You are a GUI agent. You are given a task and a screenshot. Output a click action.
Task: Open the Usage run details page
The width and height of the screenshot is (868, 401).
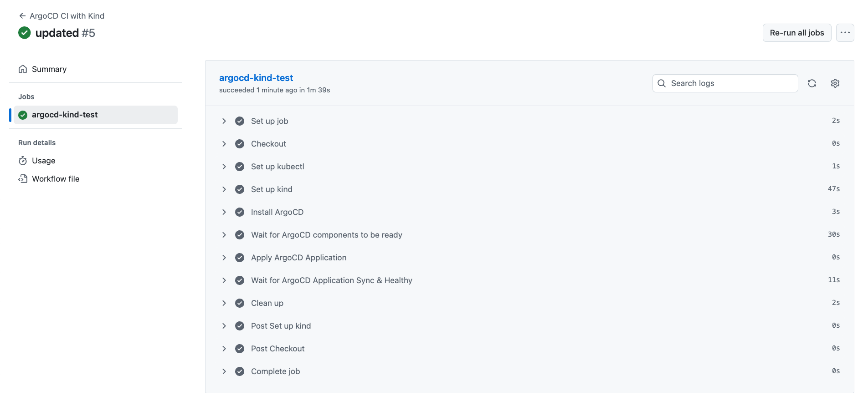click(44, 161)
